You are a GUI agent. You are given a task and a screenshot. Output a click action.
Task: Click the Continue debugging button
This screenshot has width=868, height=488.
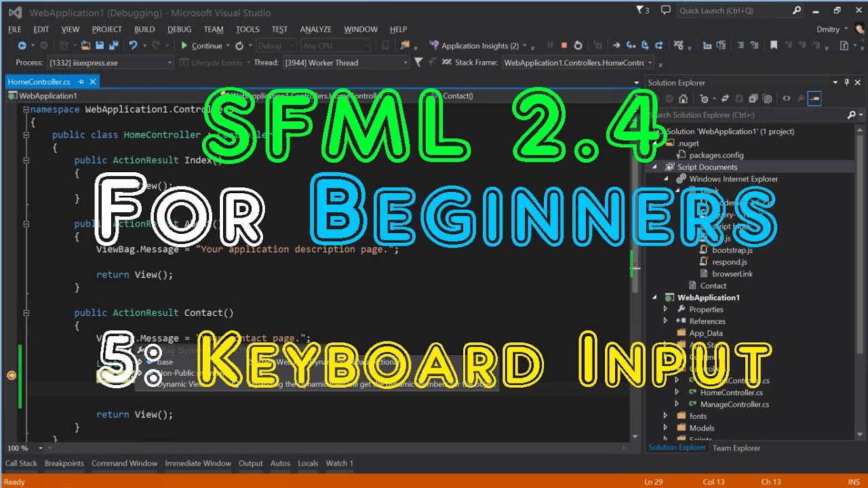(201, 45)
